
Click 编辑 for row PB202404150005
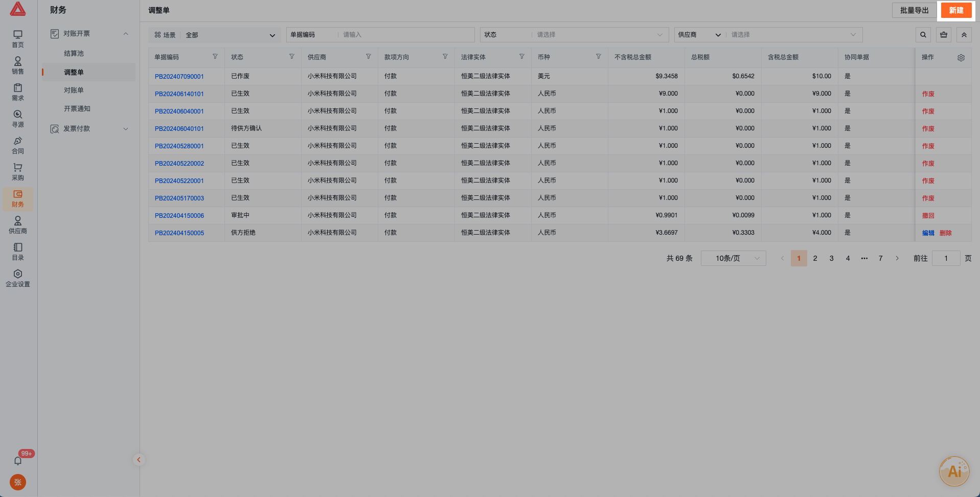pos(928,233)
